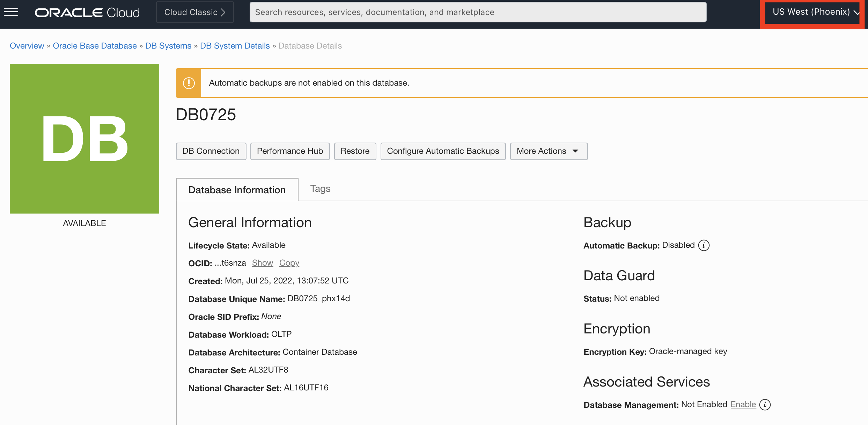Switch to the Tags tab

pyautogui.click(x=320, y=189)
